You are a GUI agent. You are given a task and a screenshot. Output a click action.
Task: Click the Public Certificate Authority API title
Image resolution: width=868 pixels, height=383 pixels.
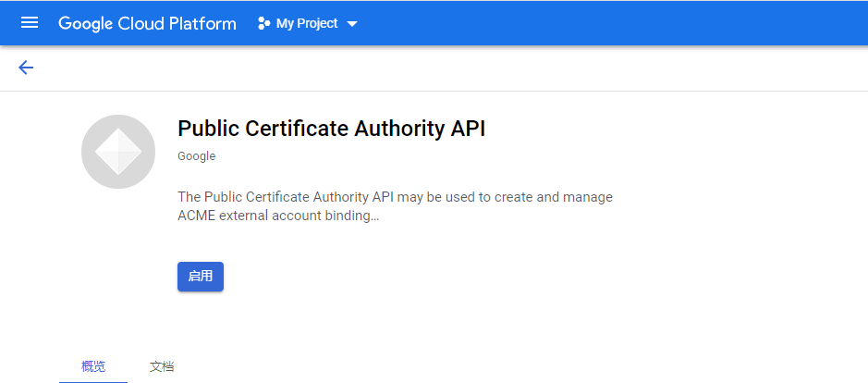pos(331,129)
